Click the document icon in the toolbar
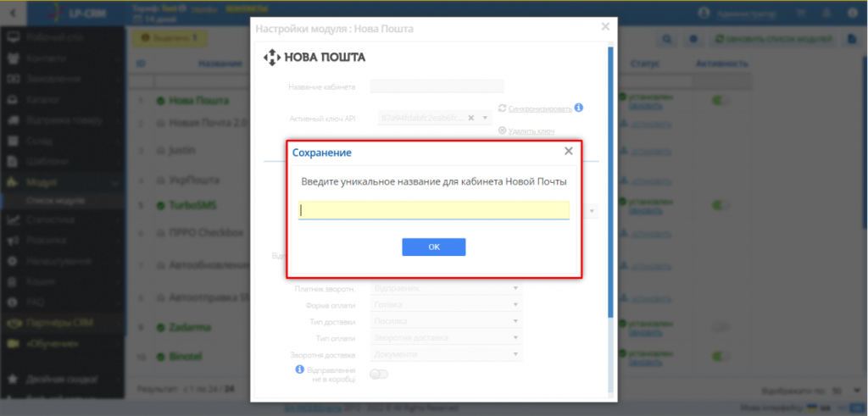This screenshot has height=416, width=868. 853,39
